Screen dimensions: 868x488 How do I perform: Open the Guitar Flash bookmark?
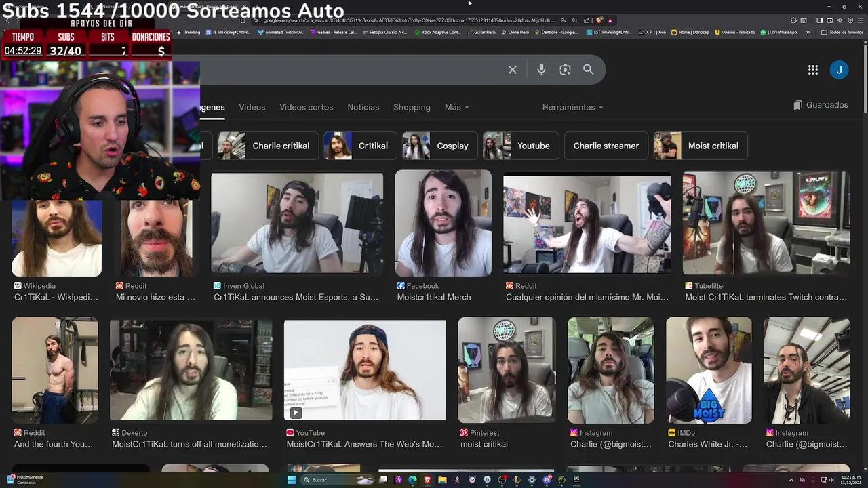481,32
